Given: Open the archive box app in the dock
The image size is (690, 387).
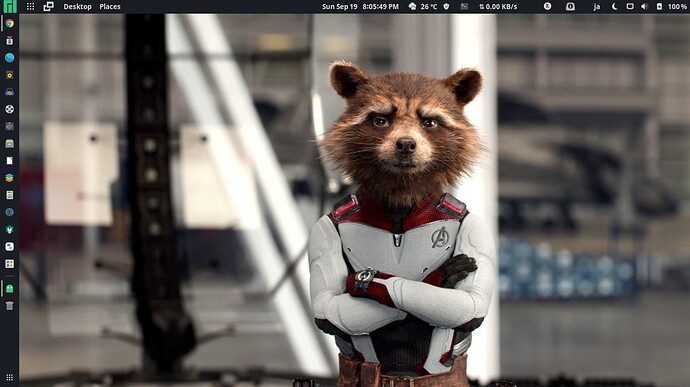Looking at the screenshot, I should point(9,144).
